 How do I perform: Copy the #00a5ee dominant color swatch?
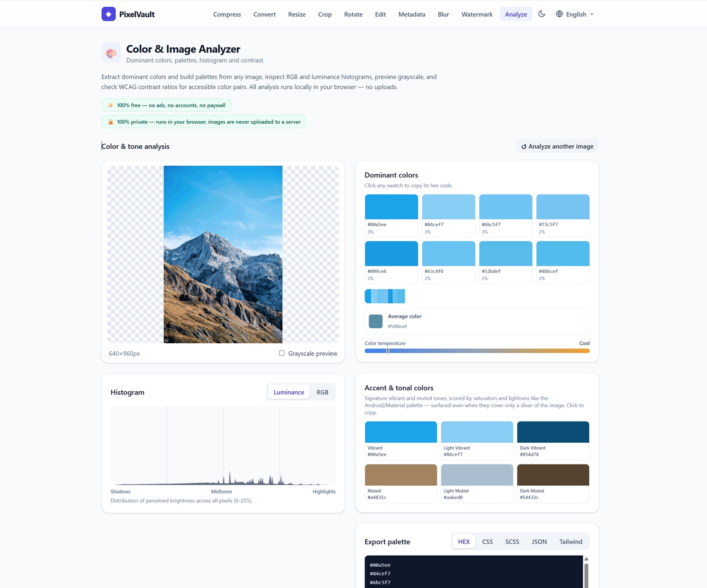click(x=391, y=215)
